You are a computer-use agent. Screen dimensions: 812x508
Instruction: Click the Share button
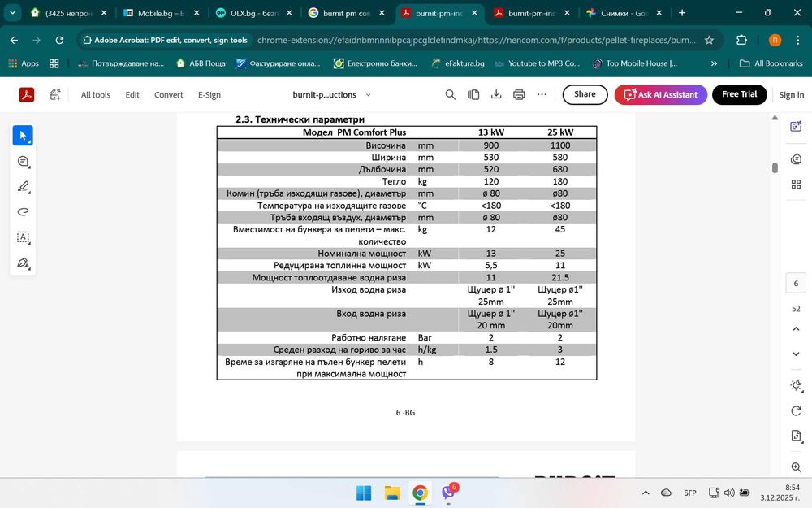point(585,94)
